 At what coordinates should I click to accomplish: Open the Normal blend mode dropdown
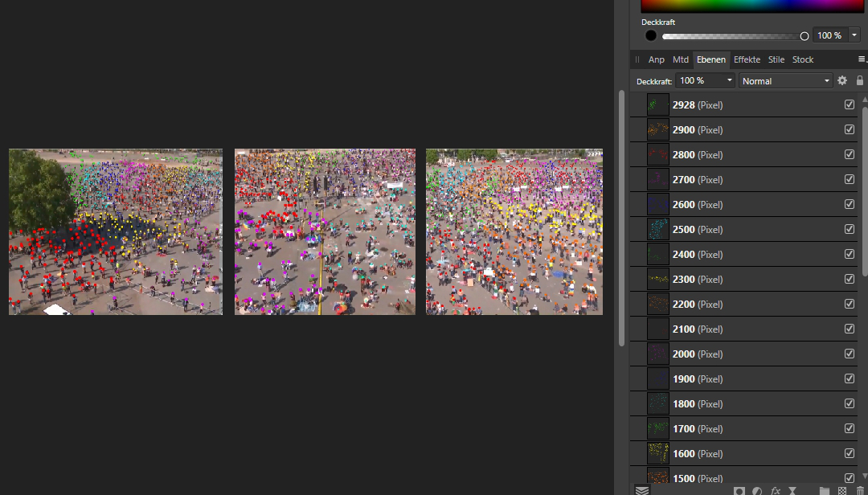coord(786,80)
